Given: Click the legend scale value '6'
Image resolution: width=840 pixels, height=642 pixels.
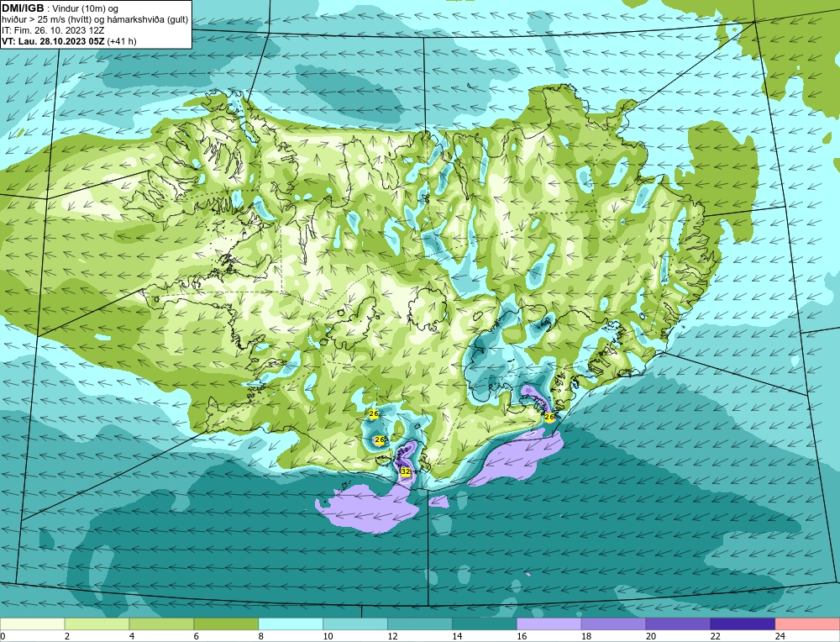Looking at the screenshot, I should tap(196, 637).
